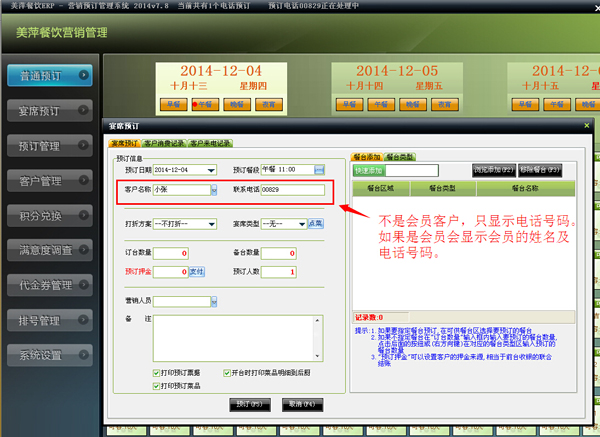This screenshot has height=437, width=600.
Task: Open the 营销人员 dropdown arrow
Action: (214, 300)
